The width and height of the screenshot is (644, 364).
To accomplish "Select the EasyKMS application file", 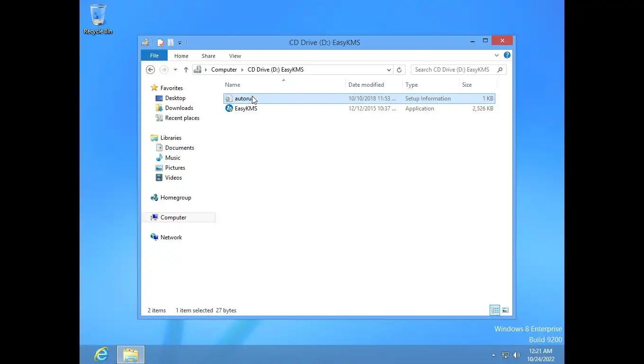I will pos(359,109).
